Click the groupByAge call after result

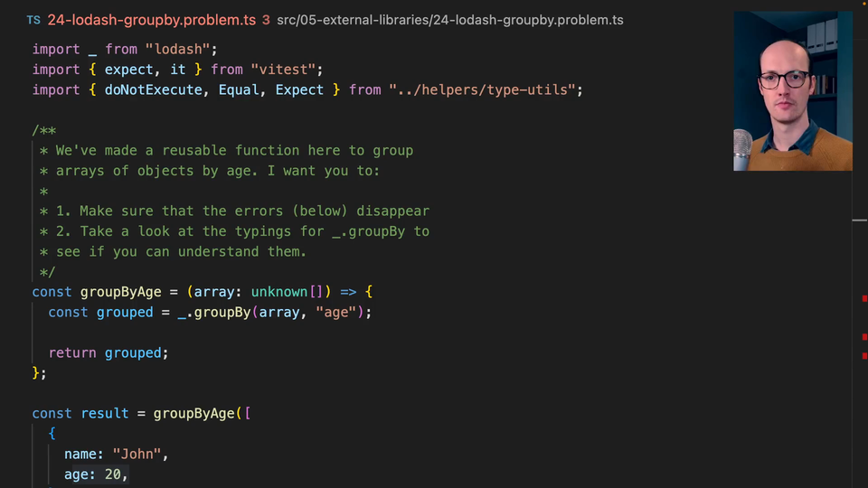click(193, 413)
